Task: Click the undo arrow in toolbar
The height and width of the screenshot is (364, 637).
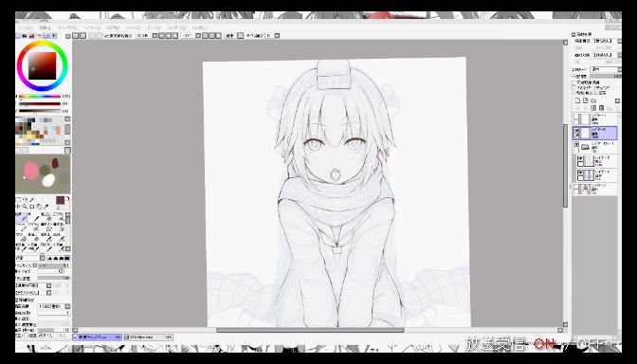Action: tap(76, 36)
